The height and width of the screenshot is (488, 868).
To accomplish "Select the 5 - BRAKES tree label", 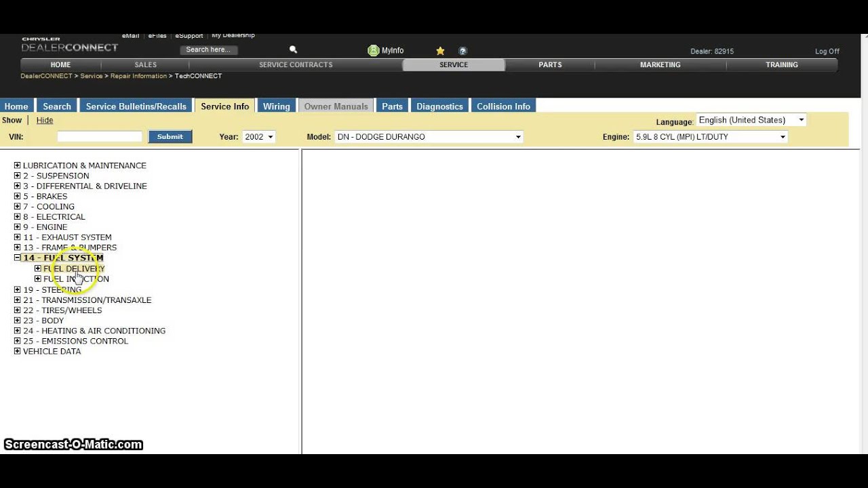I will pyautogui.click(x=45, y=197).
